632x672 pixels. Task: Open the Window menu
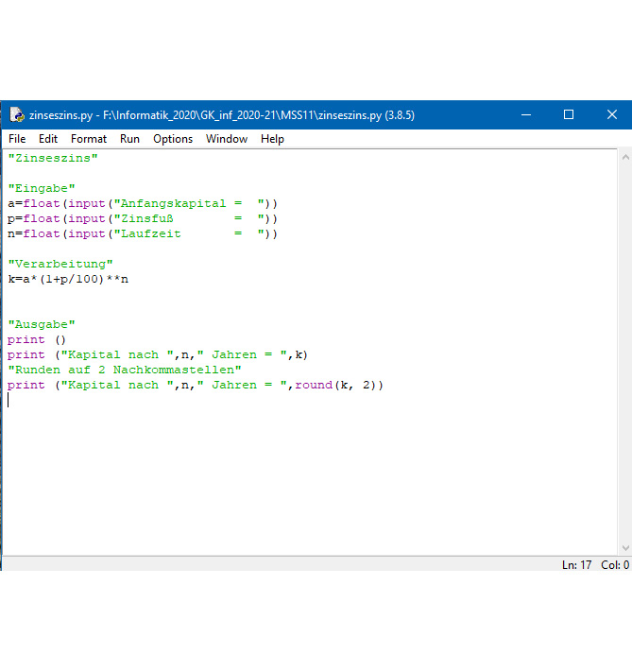pos(227,139)
